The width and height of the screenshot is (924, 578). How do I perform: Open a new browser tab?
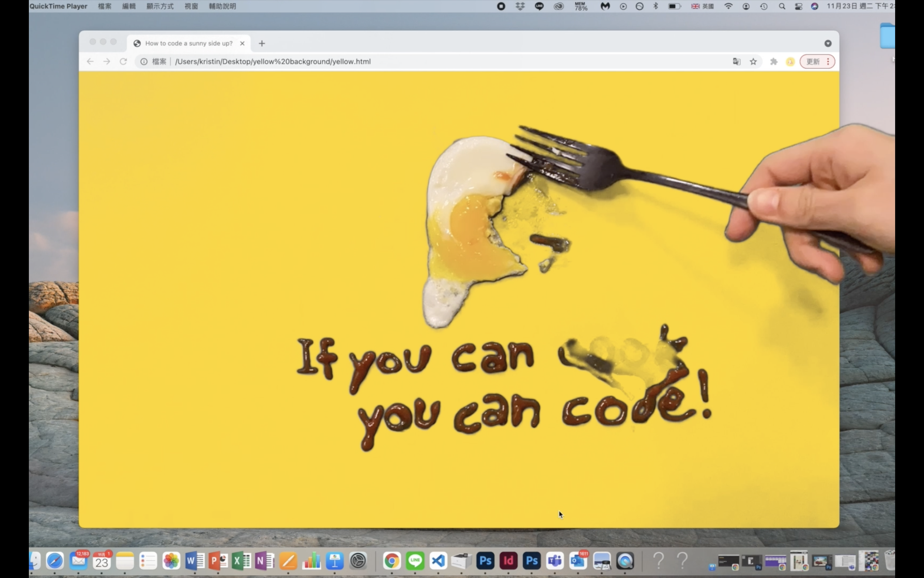(262, 43)
